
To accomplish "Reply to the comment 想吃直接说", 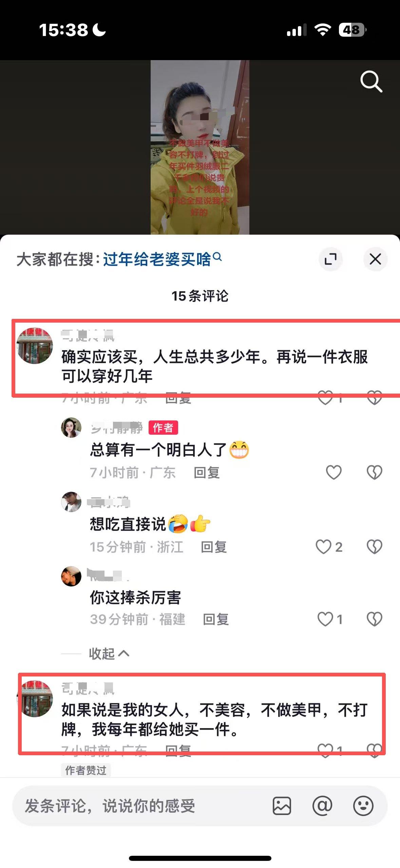I will [214, 547].
